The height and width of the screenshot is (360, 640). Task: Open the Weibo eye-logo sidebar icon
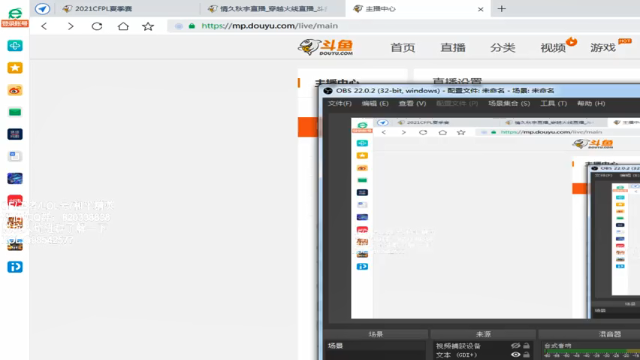point(15,90)
